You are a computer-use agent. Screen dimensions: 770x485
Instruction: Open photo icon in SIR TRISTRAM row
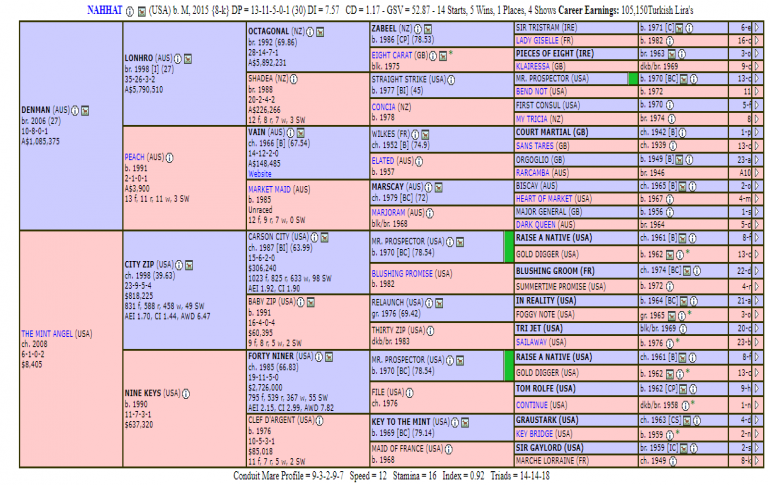(x=680, y=28)
